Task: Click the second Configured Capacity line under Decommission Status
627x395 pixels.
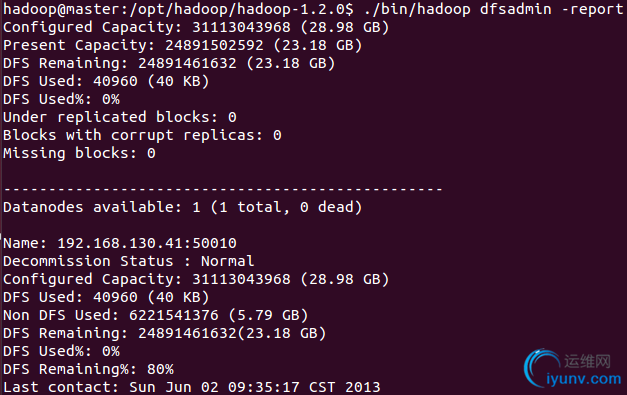Action: pyautogui.click(x=196, y=279)
